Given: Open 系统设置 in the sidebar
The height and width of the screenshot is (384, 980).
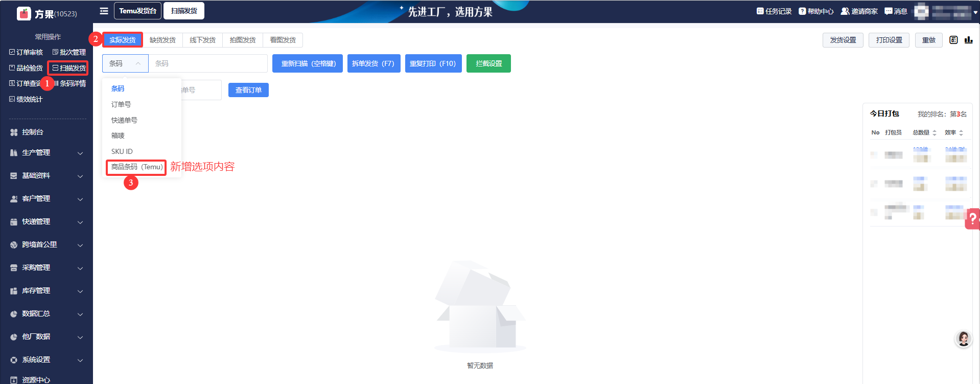Looking at the screenshot, I should (x=46, y=359).
